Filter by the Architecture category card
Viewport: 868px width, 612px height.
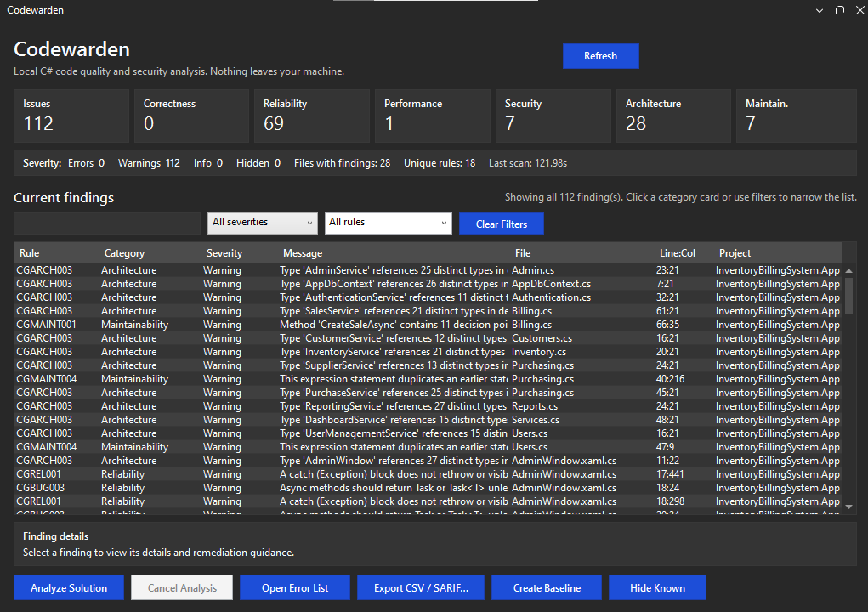click(673, 116)
